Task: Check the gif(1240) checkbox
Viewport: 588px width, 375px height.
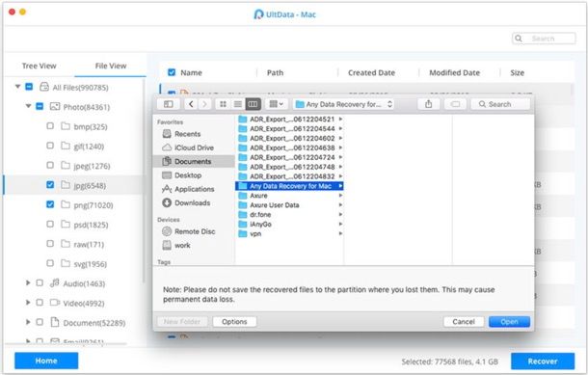Action: click(50, 146)
